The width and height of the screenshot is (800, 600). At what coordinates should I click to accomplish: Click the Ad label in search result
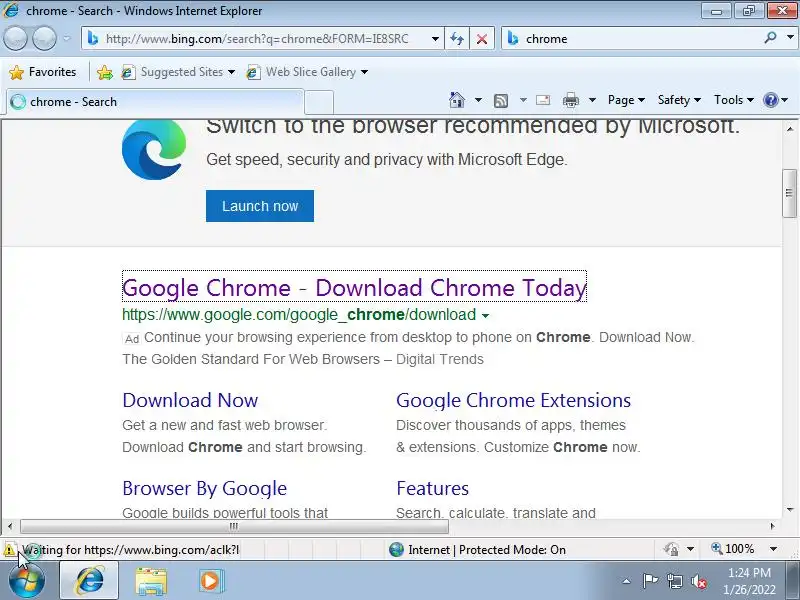click(132, 339)
